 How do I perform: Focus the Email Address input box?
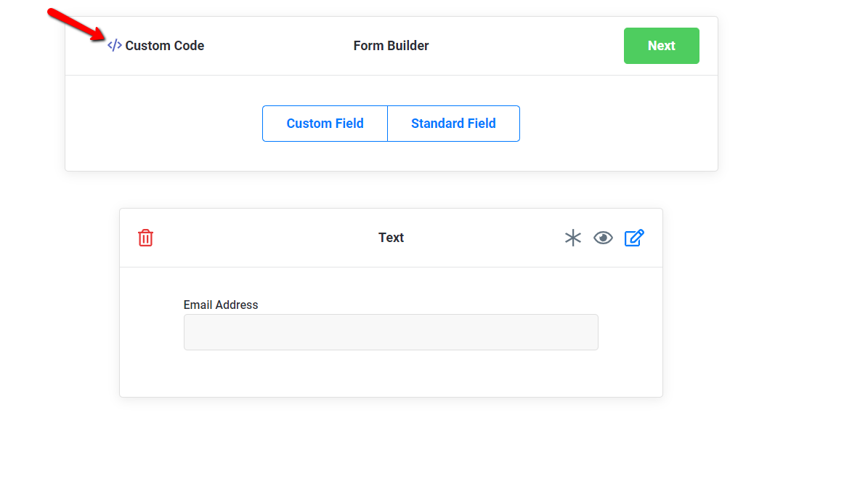tap(391, 332)
